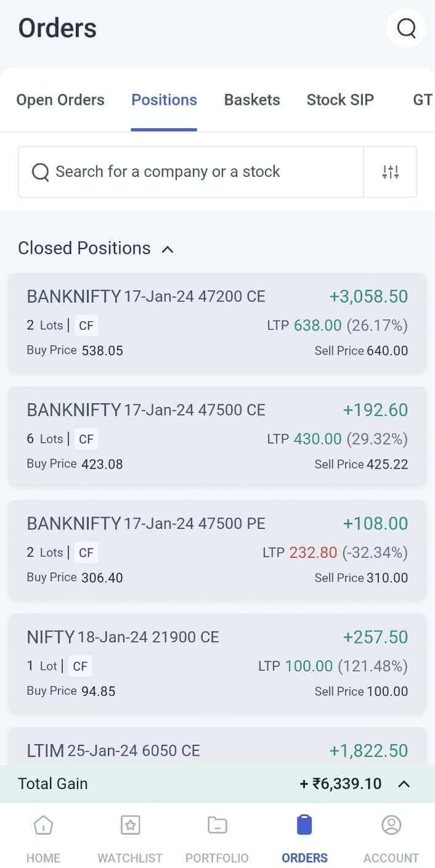435x868 pixels.
Task: Switch to Baskets tab
Action: [x=252, y=100]
